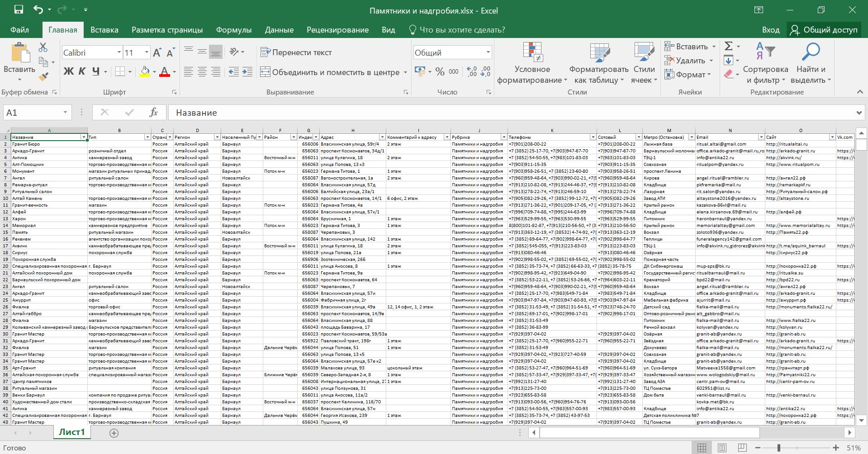This screenshot has height=454, width=868.
Task: Click the AutoSum sigma icon
Action: point(728,46)
